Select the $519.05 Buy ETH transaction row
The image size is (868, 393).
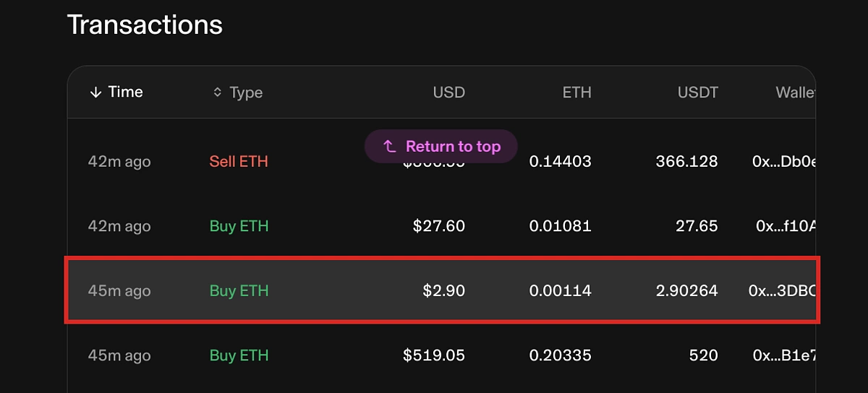point(441,355)
